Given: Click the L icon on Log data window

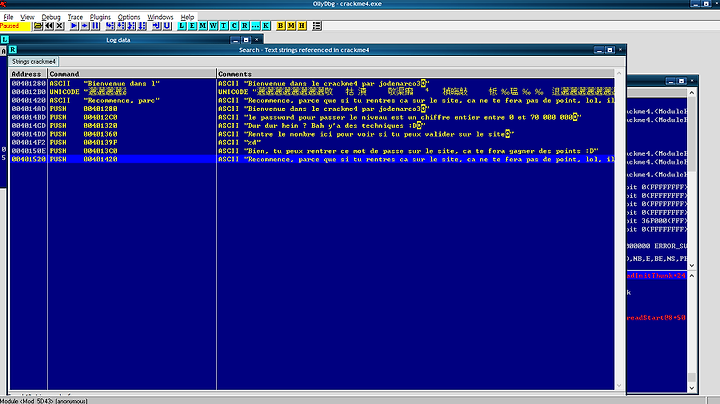Looking at the screenshot, I should [5, 39].
